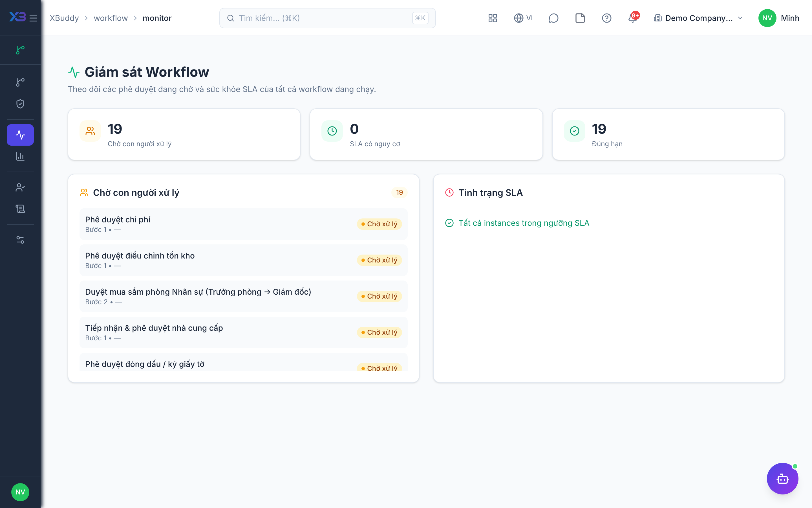Viewport: 812px width, 508px height.
Task: Go to workflow breadcrumb link
Action: point(111,18)
